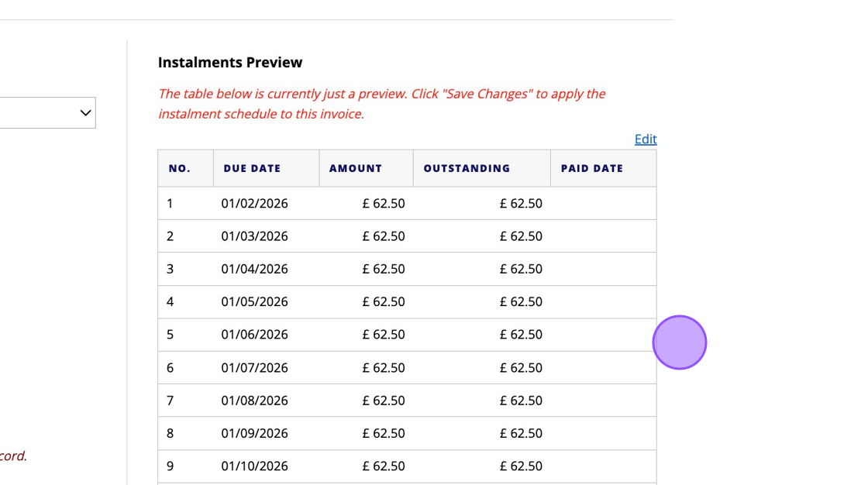Click the 01/10/2026 due date cell
868x485 pixels.
click(254, 466)
